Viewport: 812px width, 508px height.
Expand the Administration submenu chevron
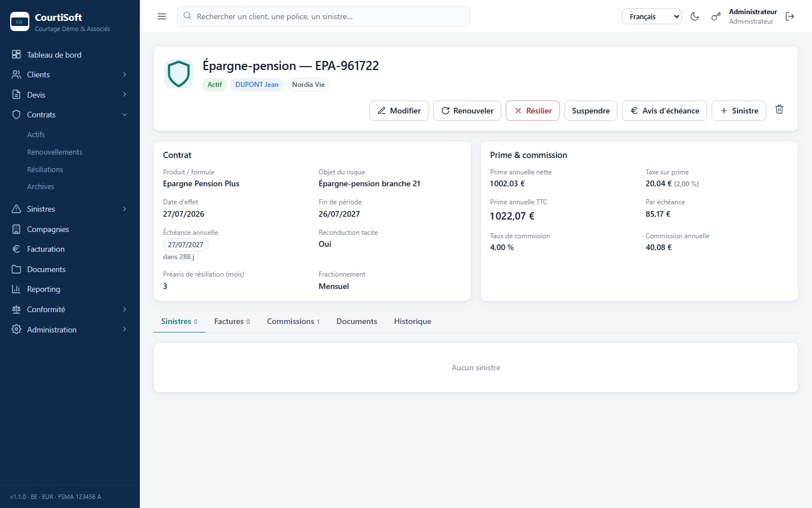125,330
